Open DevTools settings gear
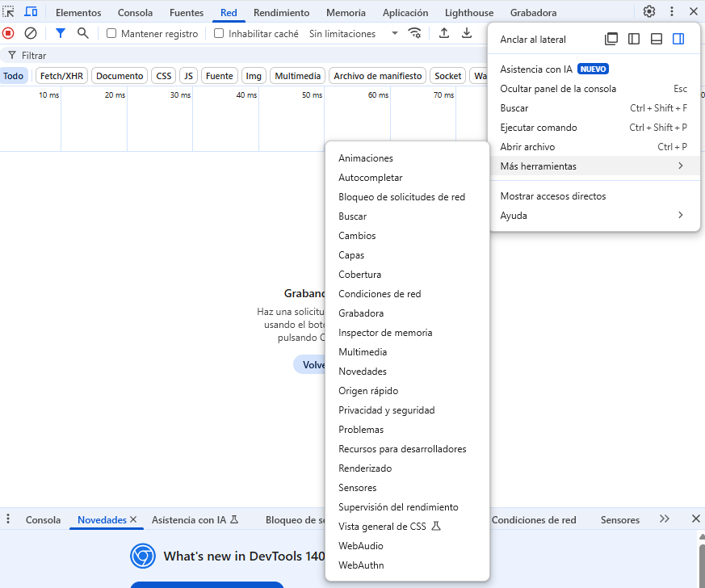The height and width of the screenshot is (588, 705). (649, 12)
